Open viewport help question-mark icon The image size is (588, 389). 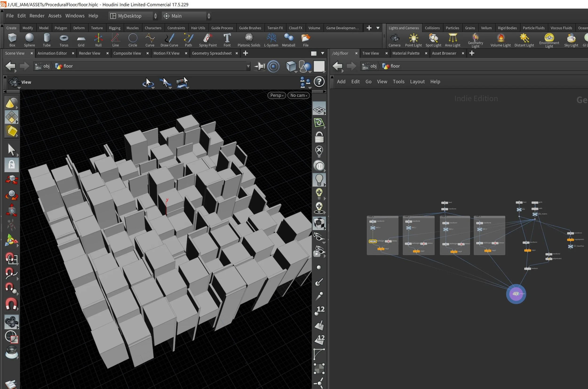click(x=319, y=82)
